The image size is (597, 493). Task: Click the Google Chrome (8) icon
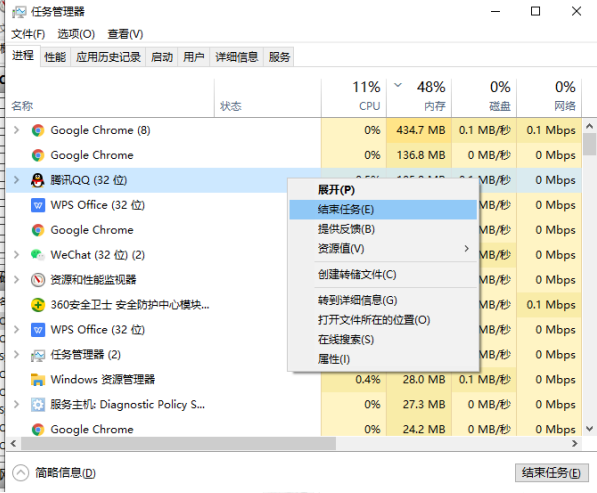[x=38, y=131]
